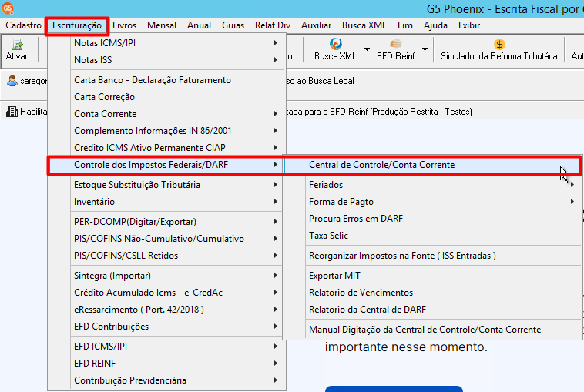Select Relatorio de Vencimentos

(432, 292)
